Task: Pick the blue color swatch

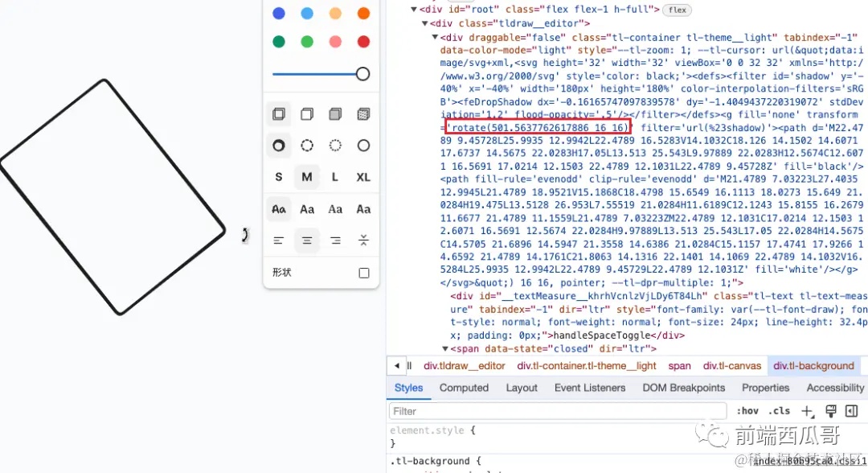Action: click(x=279, y=14)
